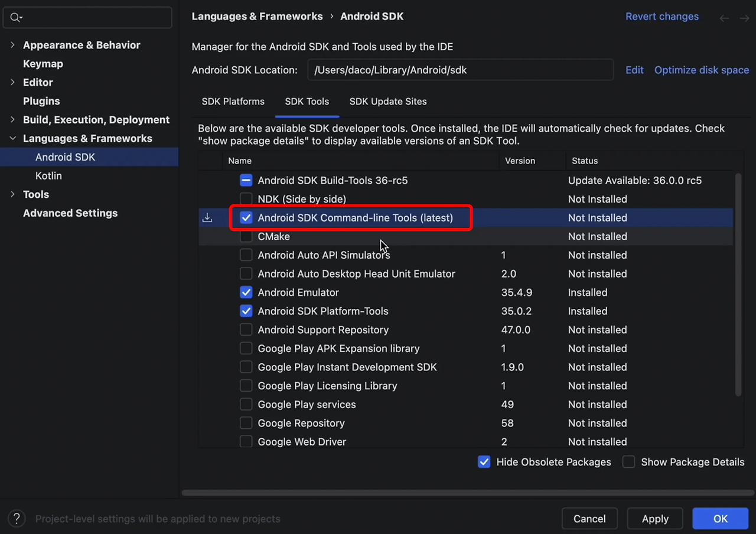Check Google Web Driver checkbox

[246, 442]
